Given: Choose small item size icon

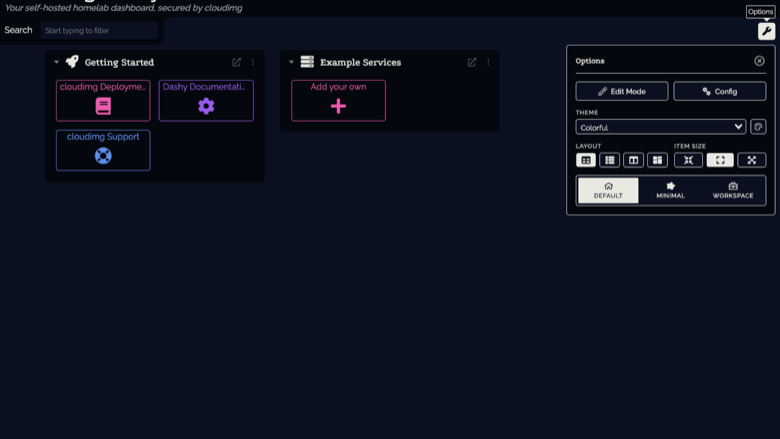Looking at the screenshot, I should [688, 160].
